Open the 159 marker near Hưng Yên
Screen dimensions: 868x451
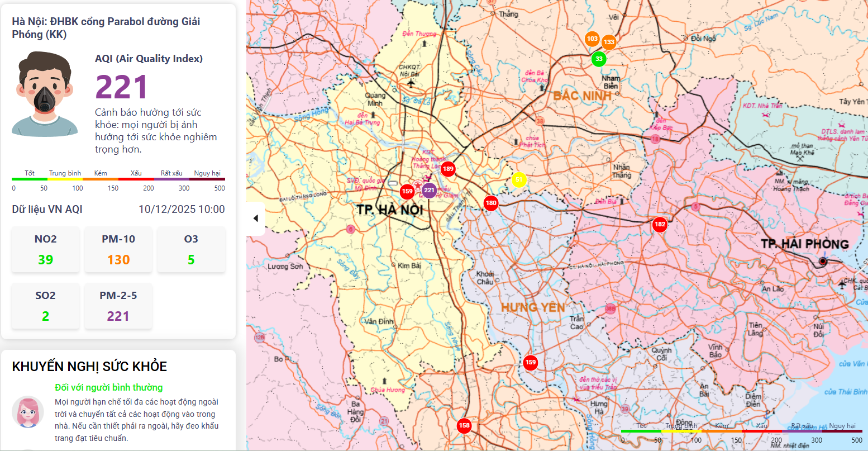(x=530, y=363)
